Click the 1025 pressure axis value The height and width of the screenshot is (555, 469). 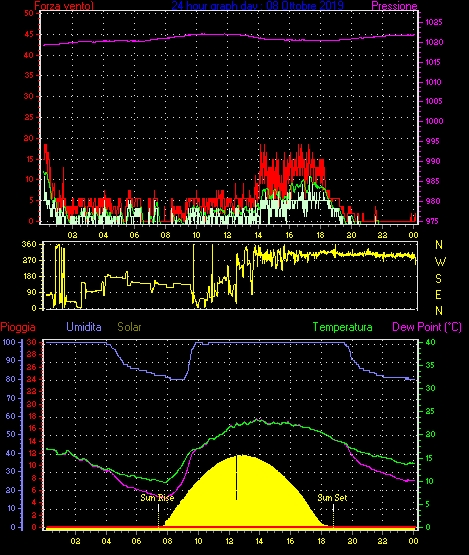434,22
